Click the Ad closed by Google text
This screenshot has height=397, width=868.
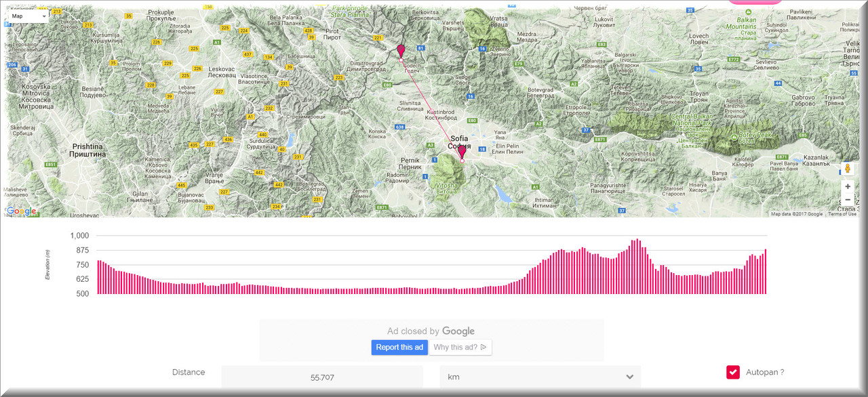431,331
